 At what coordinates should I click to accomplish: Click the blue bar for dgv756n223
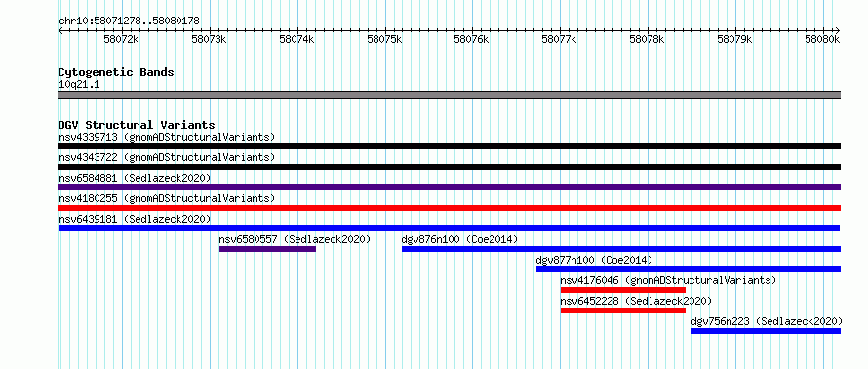point(767,331)
